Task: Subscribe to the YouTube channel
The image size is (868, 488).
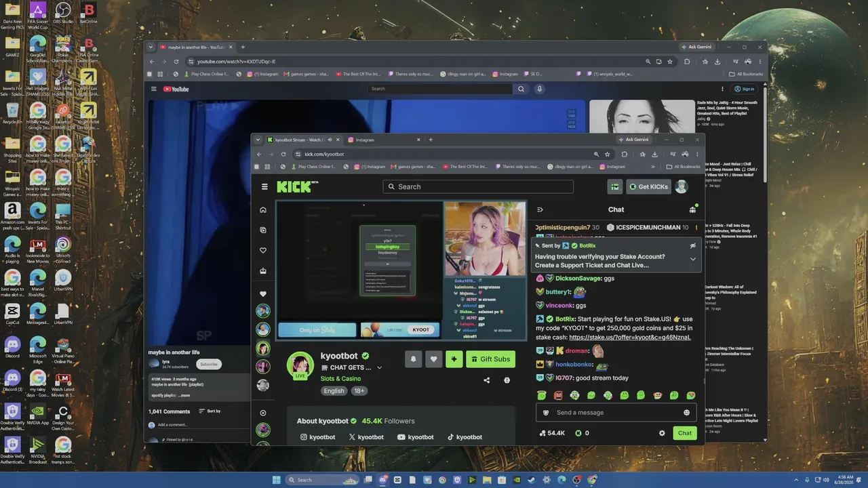Action: [209, 364]
